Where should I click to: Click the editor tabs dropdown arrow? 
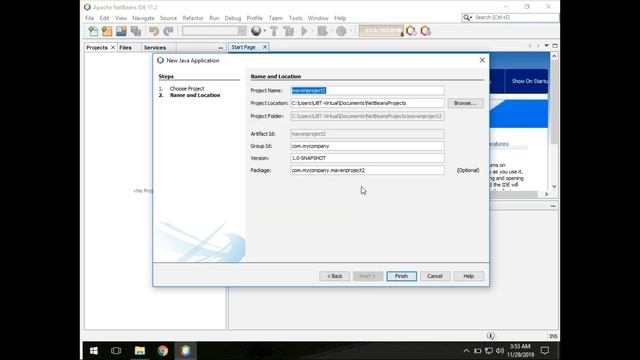546,46
